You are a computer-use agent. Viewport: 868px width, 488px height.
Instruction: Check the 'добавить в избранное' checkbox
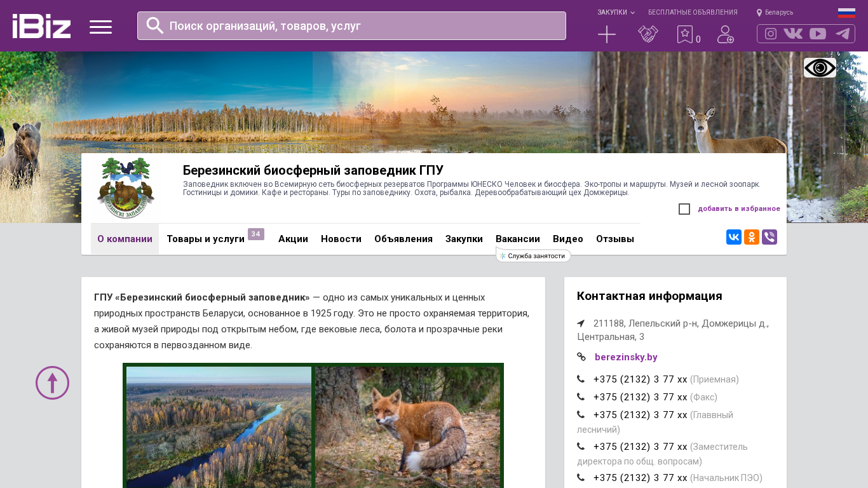(684, 209)
